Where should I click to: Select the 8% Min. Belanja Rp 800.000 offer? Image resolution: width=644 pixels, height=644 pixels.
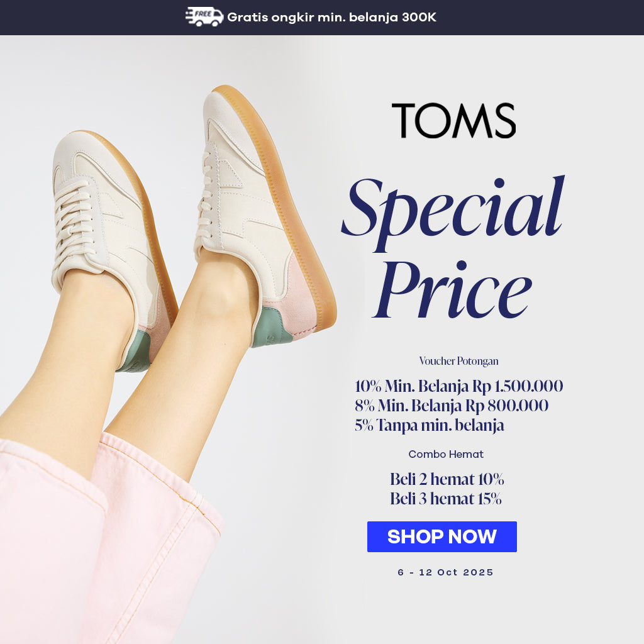(452, 406)
